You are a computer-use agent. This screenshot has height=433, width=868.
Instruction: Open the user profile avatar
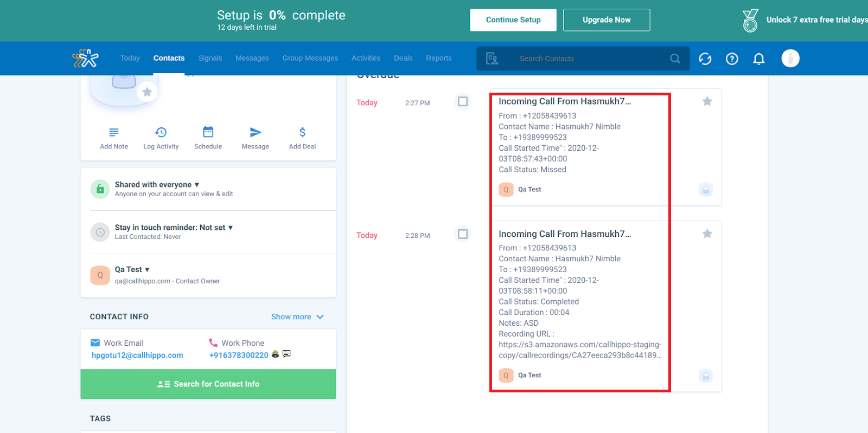[x=790, y=58]
